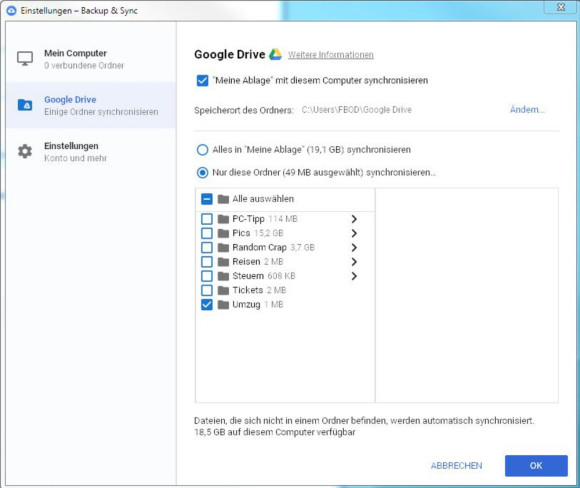The height and width of the screenshot is (488, 580).
Task: Uncheck 'Meine Ablage' sync checkbox
Action: tap(202, 80)
